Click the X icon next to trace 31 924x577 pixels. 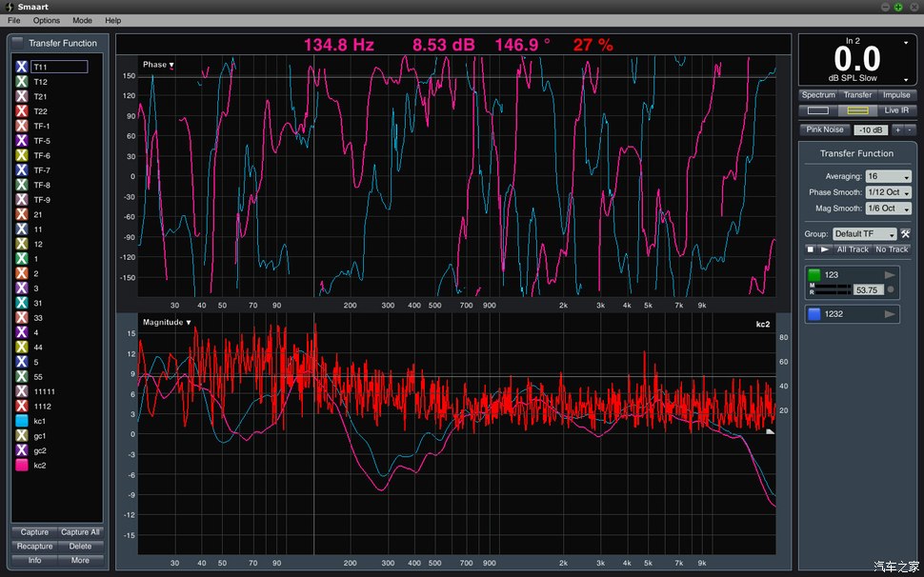click(22, 303)
